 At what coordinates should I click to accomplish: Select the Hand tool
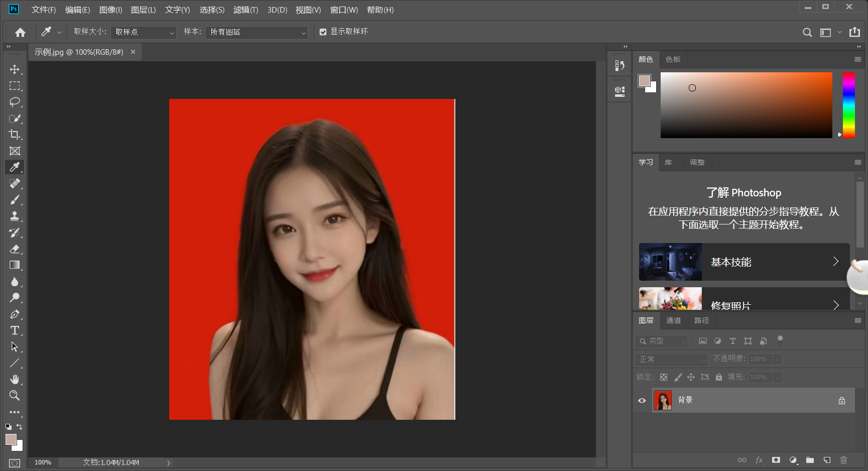[x=15, y=379]
